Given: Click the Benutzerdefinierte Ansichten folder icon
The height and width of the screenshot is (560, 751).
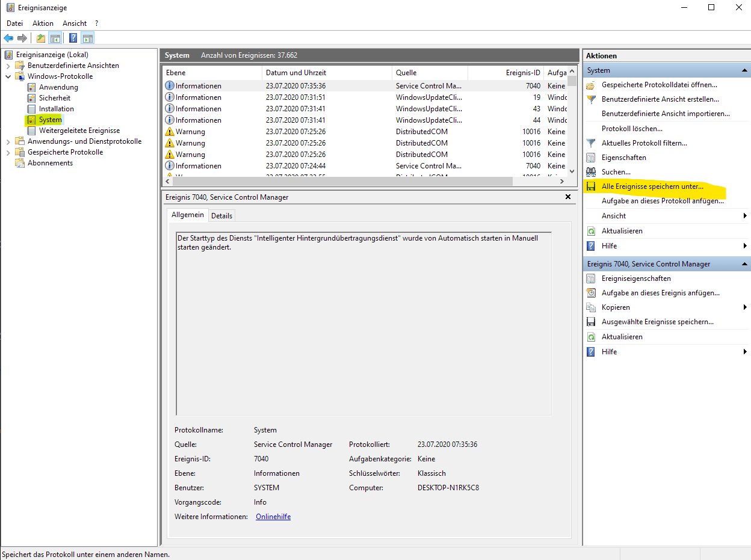Looking at the screenshot, I should coord(21,66).
